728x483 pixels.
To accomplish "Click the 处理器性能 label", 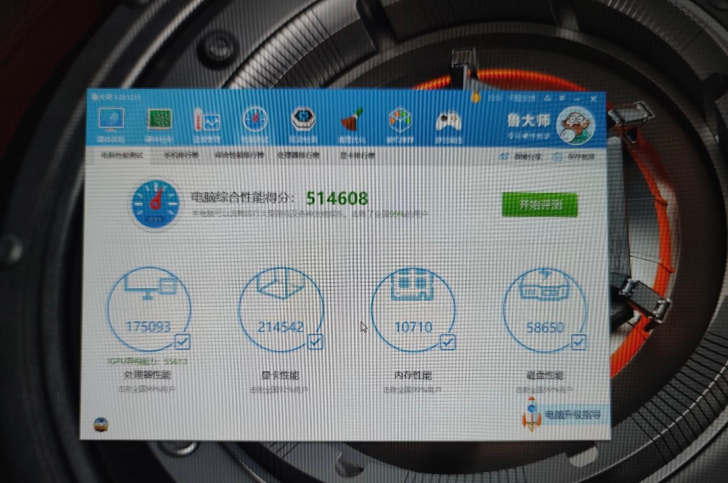I will click(x=147, y=374).
